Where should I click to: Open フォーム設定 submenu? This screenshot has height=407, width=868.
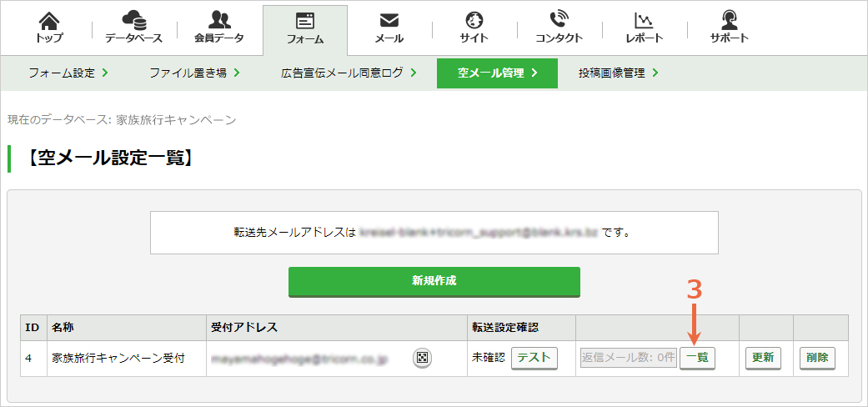68,73
